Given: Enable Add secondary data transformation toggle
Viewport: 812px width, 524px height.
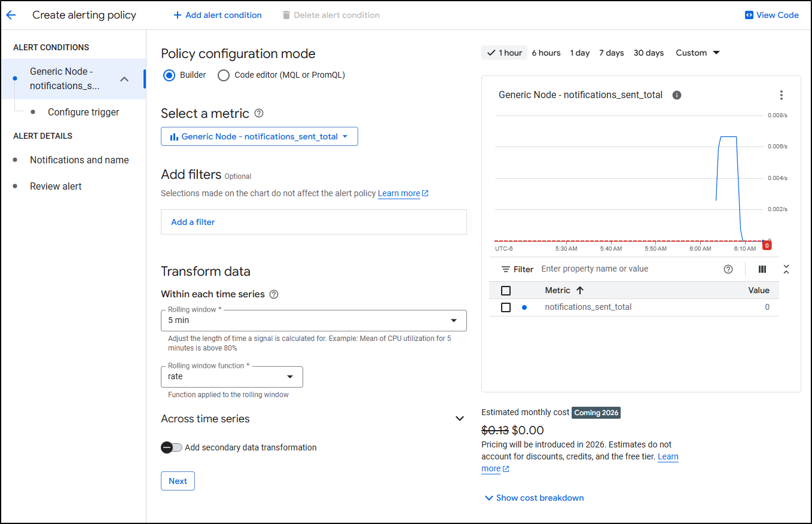Looking at the screenshot, I should pos(172,447).
